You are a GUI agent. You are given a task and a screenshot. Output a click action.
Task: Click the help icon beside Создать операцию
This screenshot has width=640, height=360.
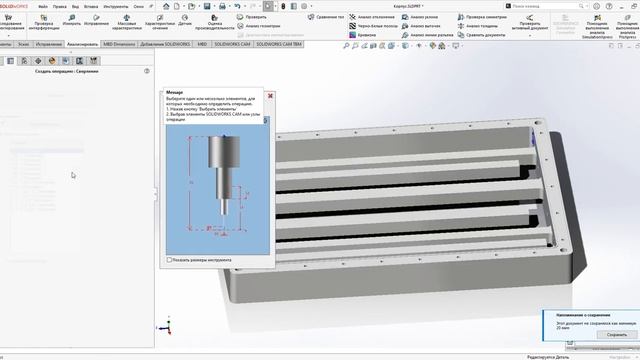147,71
